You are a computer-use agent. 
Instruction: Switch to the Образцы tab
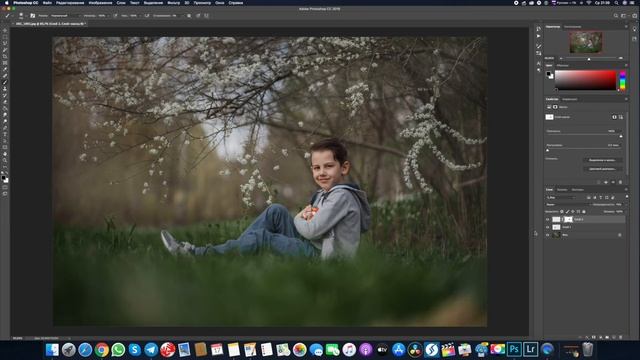pos(562,65)
